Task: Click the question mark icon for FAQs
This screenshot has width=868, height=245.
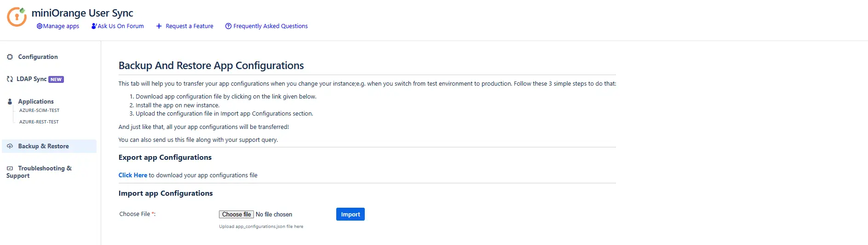Action: click(228, 26)
